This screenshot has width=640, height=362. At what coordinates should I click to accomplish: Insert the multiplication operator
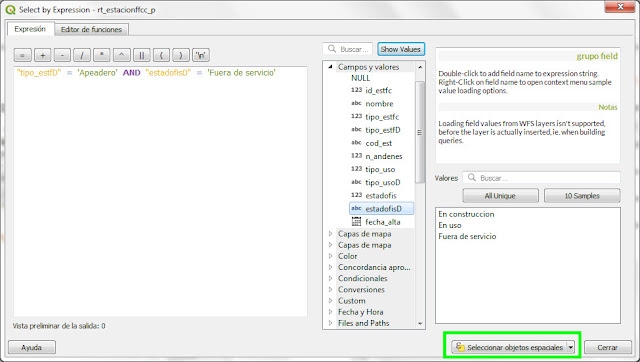click(102, 55)
